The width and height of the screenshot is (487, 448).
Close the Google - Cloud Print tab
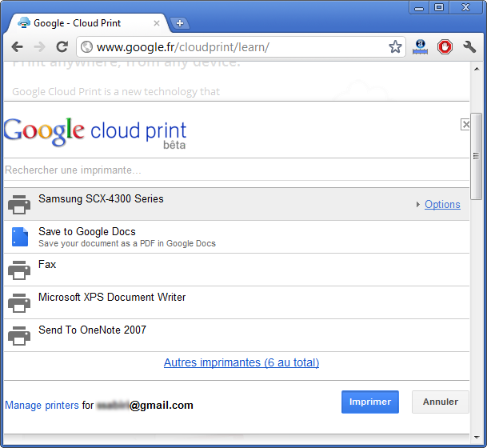(x=157, y=23)
